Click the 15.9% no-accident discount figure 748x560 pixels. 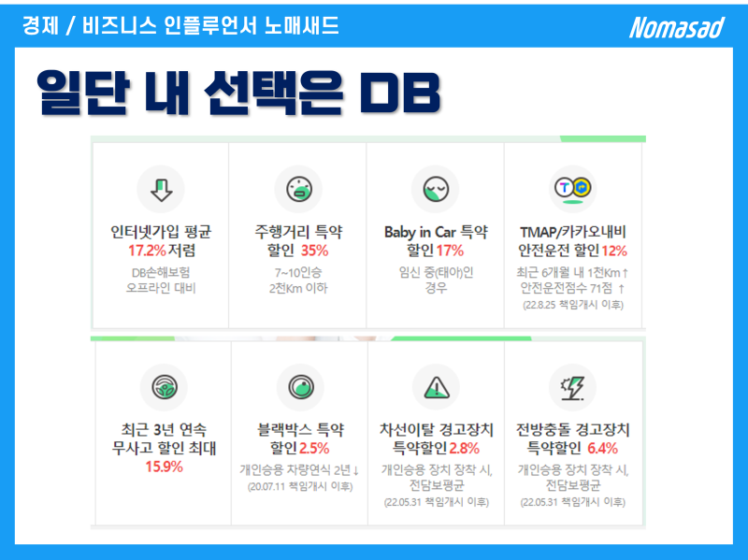point(165,466)
